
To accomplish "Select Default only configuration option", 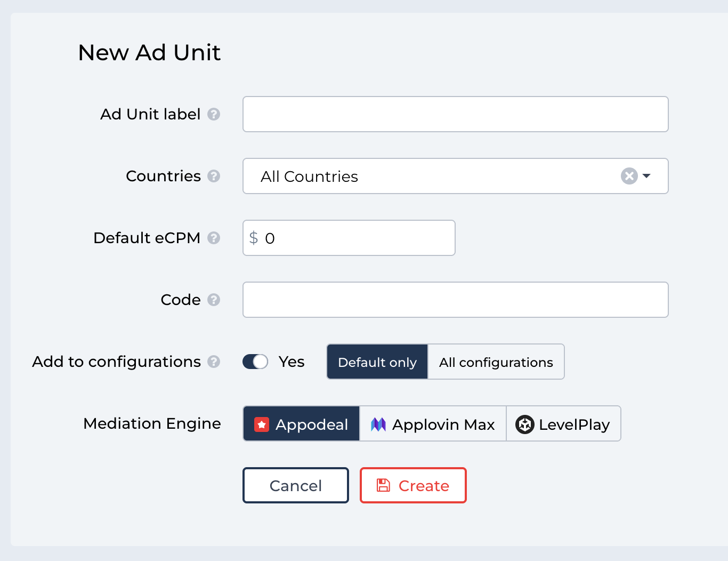I will coord(377,362).
